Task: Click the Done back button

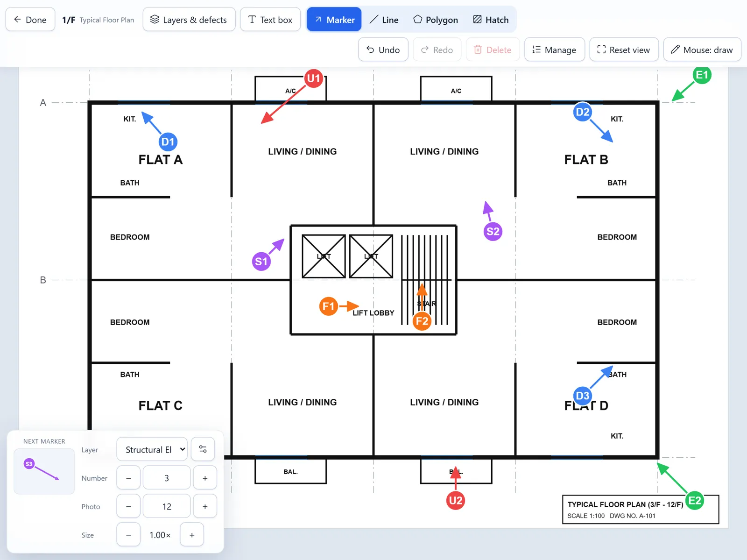Action: point(30,20)
